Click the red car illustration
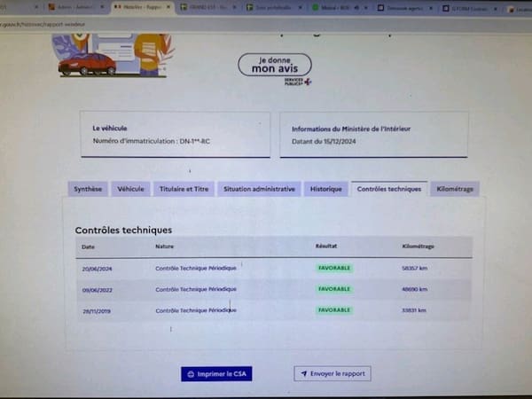The height and width of the screenshot is (399, 532). pos(87,64)
